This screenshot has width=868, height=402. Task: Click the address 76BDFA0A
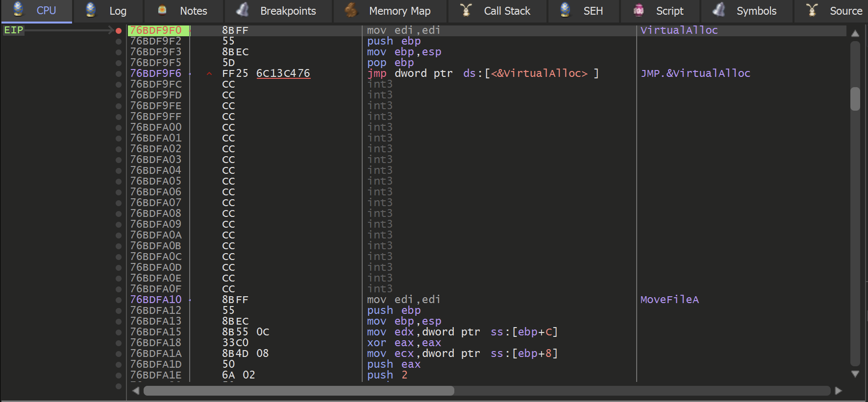156,235
